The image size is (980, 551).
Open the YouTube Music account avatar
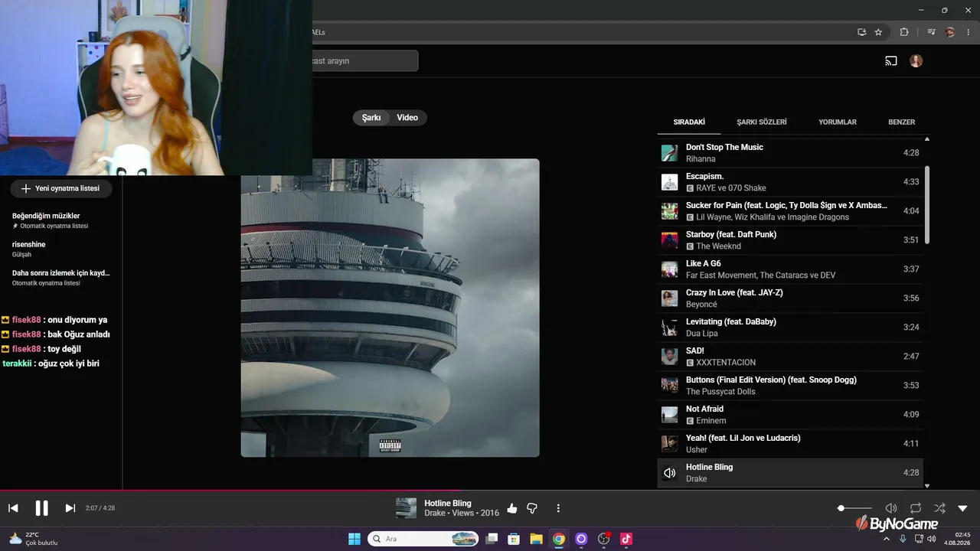[916, 61]
